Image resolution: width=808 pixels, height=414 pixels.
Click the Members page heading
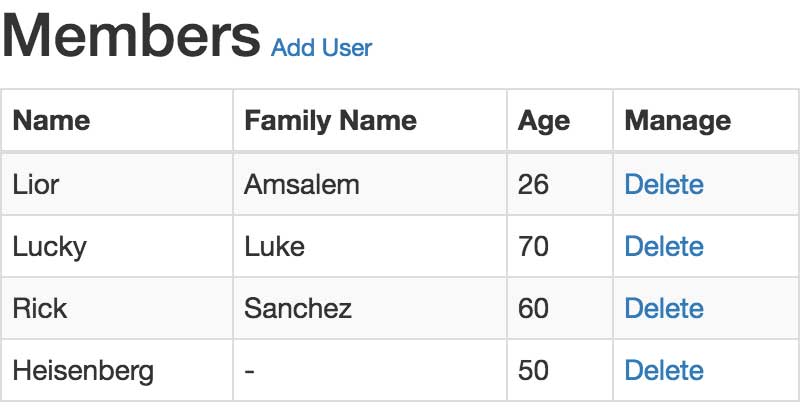(131, 36)
